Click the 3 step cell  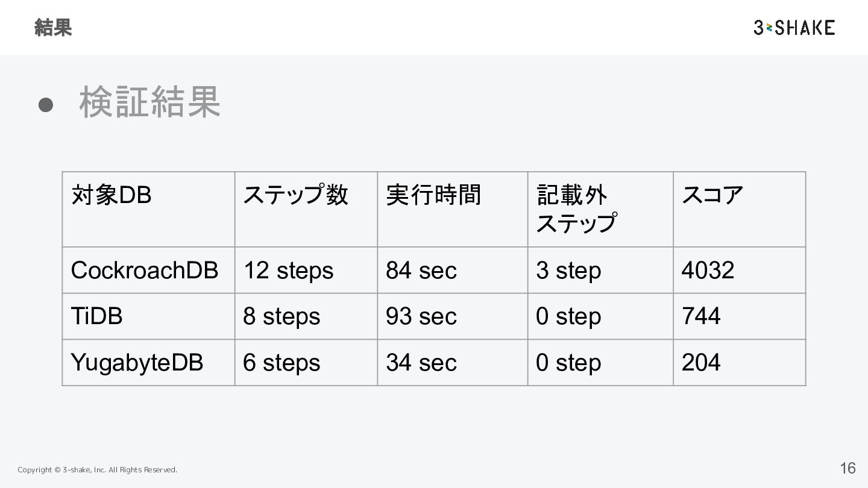click(x=568, y=271)
